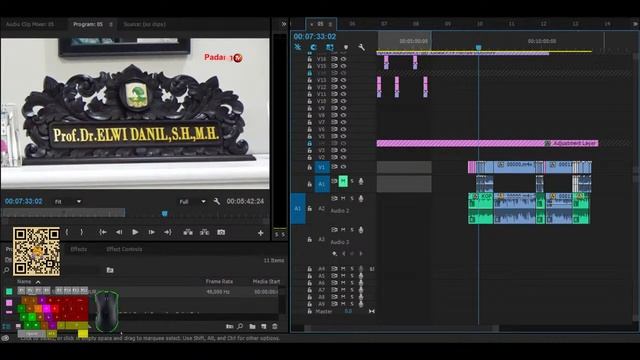
Task: Click the Mark In button
Action: click(x=67, y=232)
